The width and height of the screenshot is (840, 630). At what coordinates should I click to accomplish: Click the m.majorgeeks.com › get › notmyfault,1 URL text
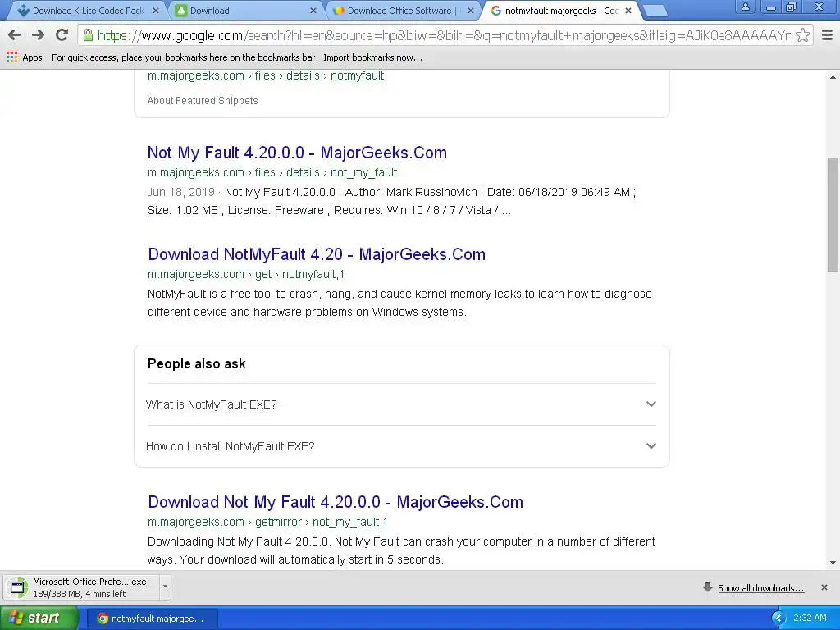246,274
